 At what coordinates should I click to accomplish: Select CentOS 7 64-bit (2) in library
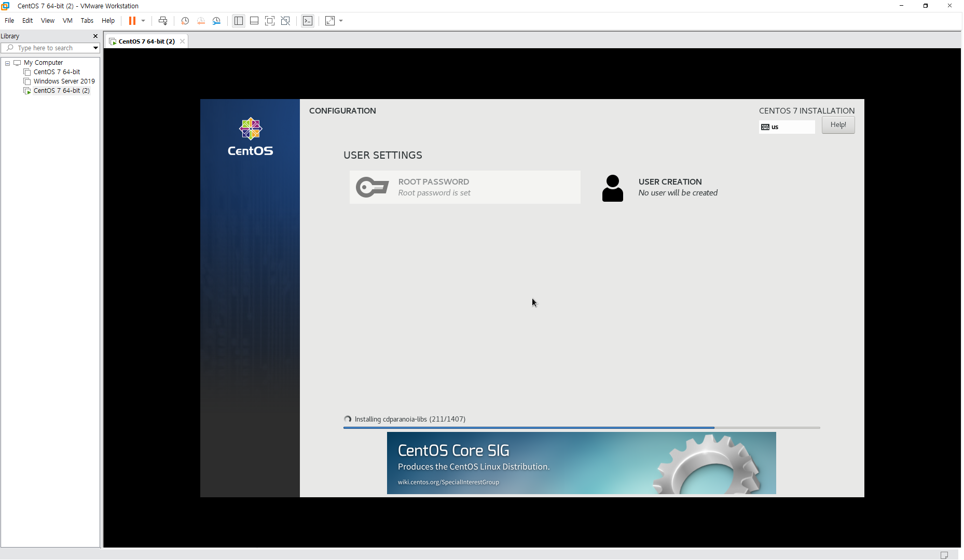pyautogui.click(x=62, y=91)
